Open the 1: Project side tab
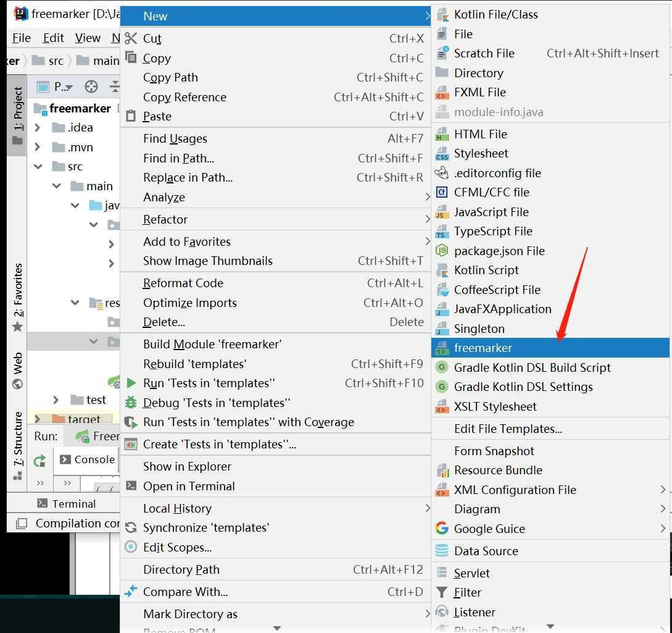Viewport: 672px width, 633px height. coord(17,116)
